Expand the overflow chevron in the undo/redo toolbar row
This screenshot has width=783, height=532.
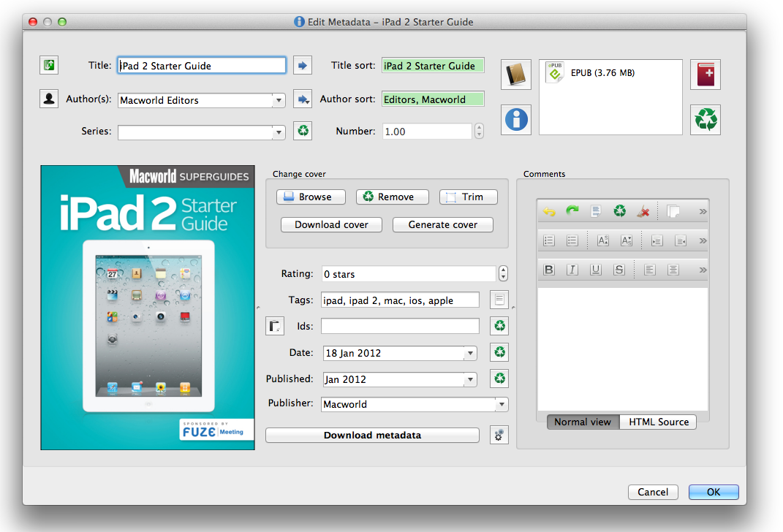[703, 212]
